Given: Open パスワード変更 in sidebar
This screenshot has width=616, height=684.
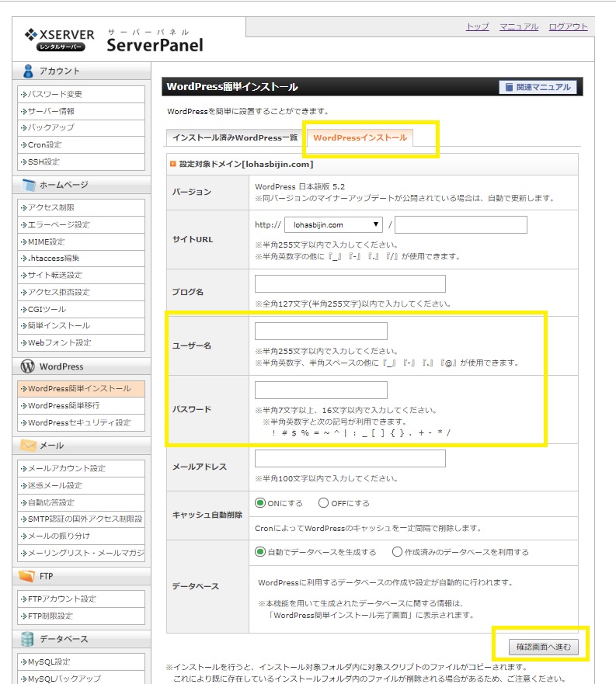Looking at the screenshot, I should coord(82,94).
